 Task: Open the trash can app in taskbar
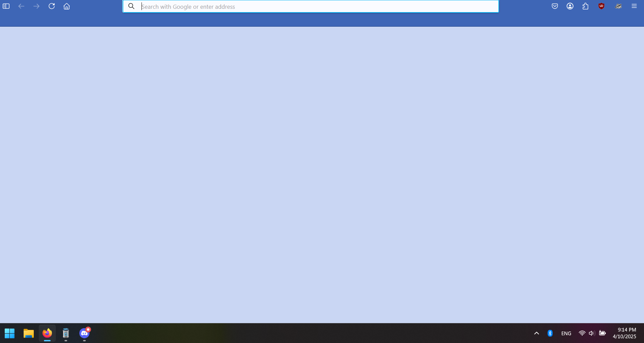coord(66,333)
